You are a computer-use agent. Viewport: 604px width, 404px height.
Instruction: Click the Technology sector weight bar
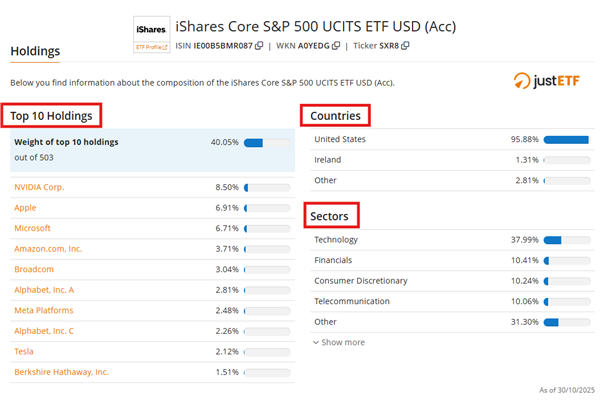[566, 240]
